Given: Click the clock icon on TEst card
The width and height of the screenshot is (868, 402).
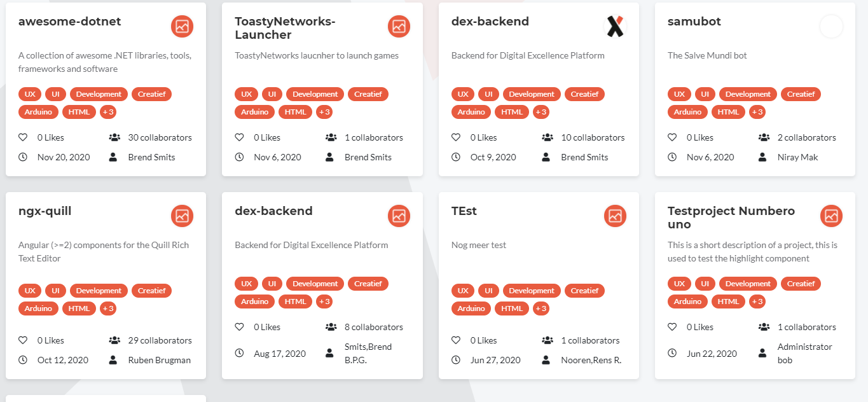Looking at the screenshot, I should point(456,359).
